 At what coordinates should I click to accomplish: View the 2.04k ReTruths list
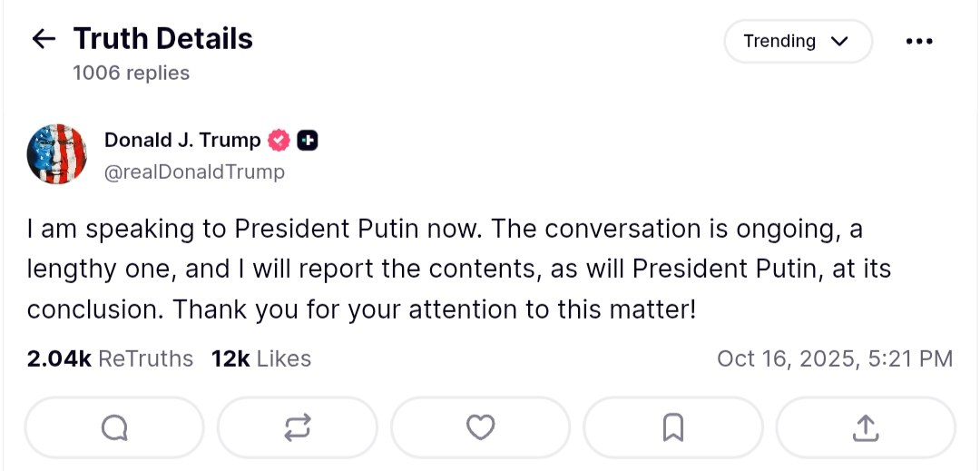(110, 359)
